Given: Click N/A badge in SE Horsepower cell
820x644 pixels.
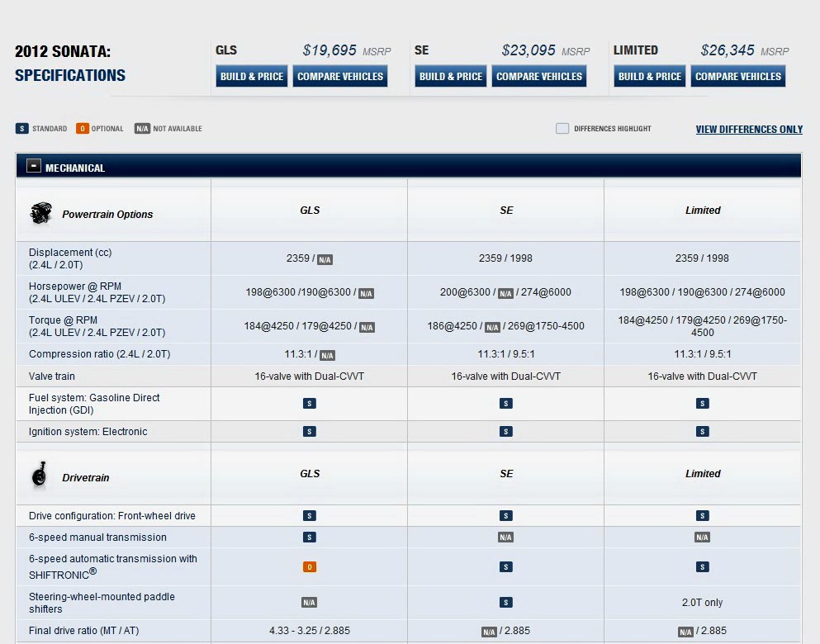Looking at the screenshot, I should pos(505,294).
